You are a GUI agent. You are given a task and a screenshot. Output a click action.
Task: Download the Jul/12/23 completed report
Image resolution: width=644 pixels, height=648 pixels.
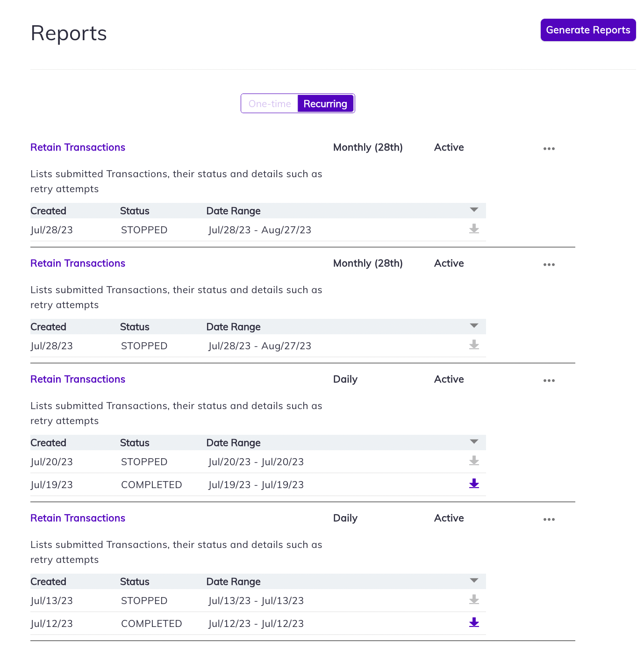(474, 622)
